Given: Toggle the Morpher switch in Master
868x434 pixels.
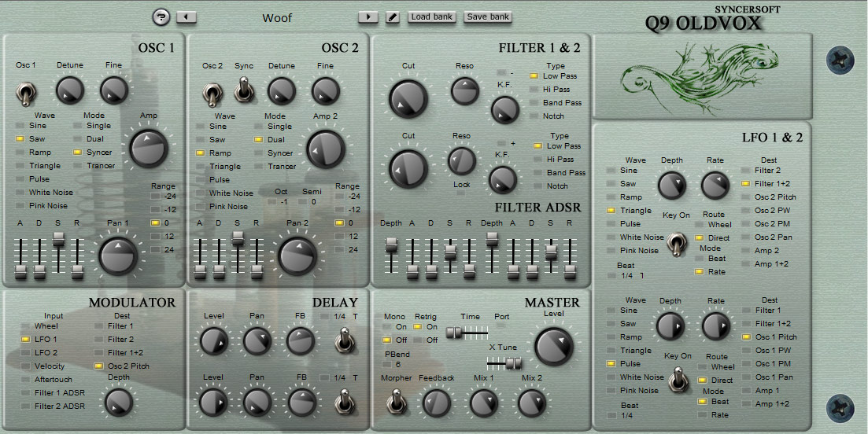Looking at the screenshot, I should [395, 402].
